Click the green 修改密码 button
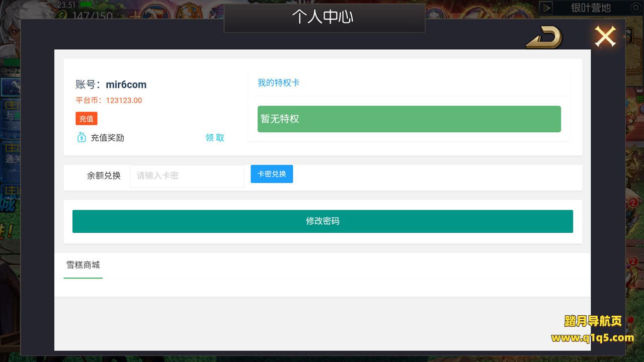This screenshot has height=362, width=644. click(323, 221)
